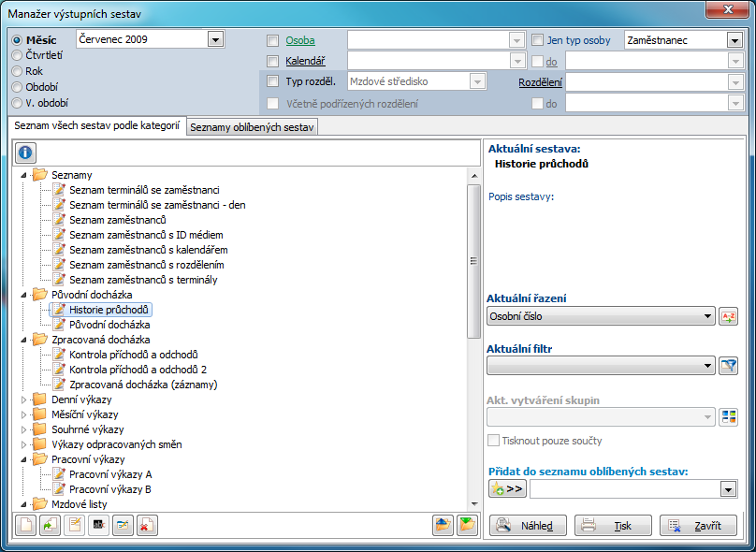This screenshot has height=552, width=756.
Task: Check the Jen typ osoby checkbox
Action: click(537, 40)
